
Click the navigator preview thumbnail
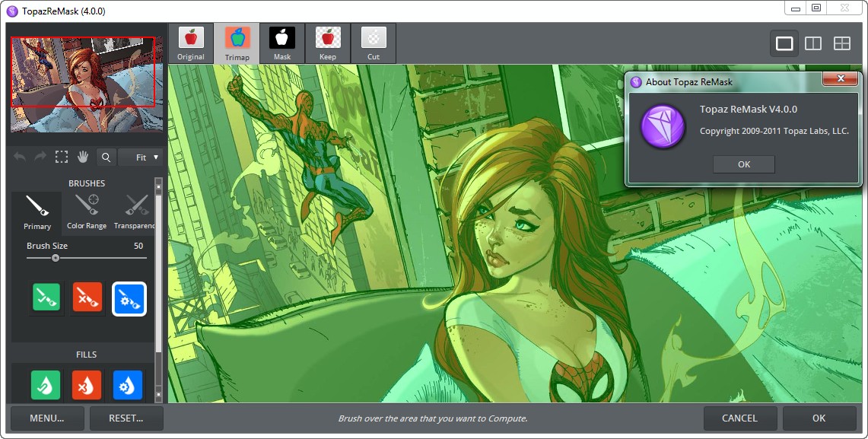point(87,84)
